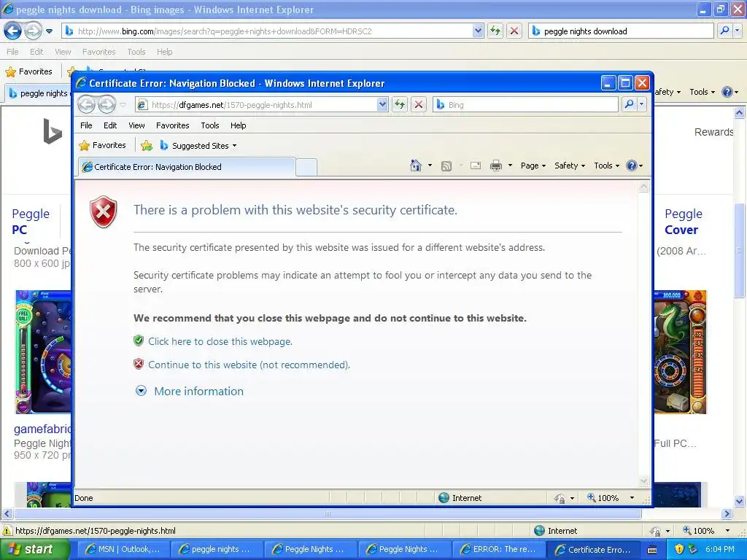This screenshot has width=747, height=560.
Task: Go back in the background Bing images window
Action: click(x=12, y=31)
